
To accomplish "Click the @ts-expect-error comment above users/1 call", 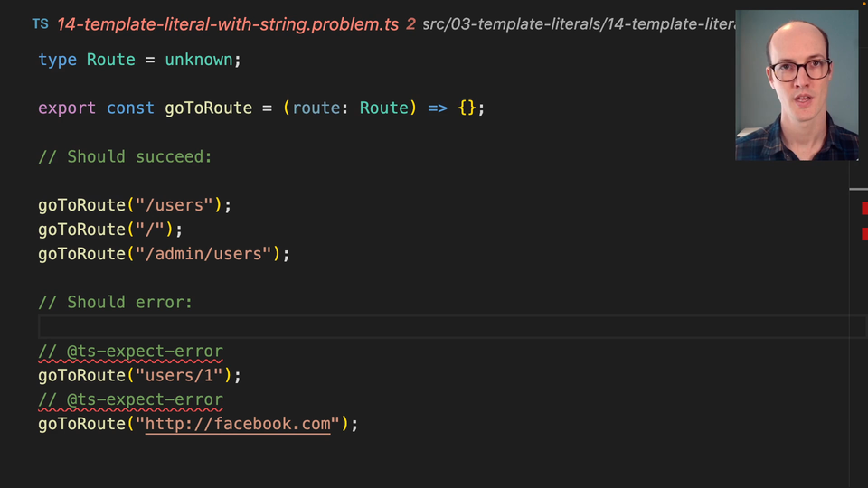I will coord(130,352).
